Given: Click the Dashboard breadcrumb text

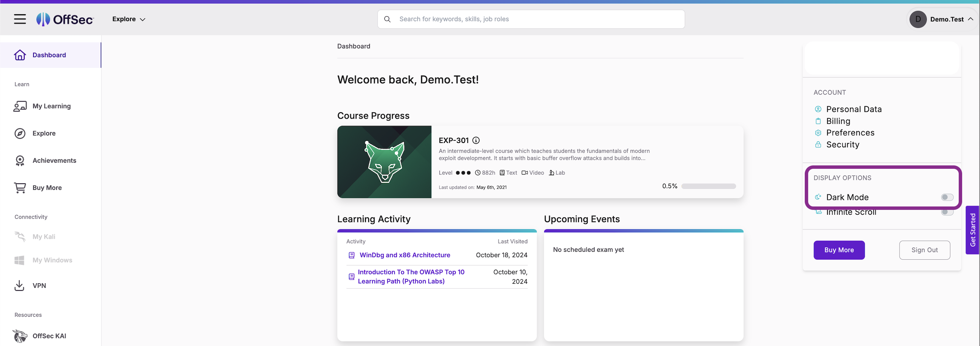Looking at the screenshot, I should [354, 46].
